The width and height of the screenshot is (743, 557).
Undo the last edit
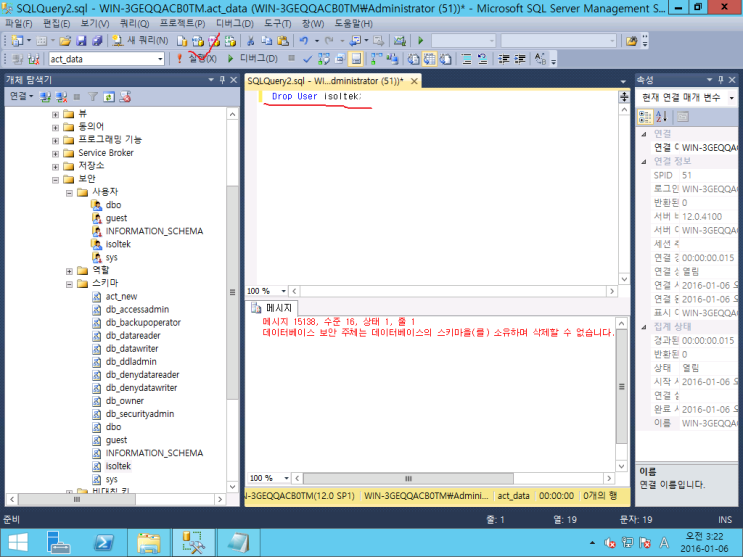pos(304,41)
